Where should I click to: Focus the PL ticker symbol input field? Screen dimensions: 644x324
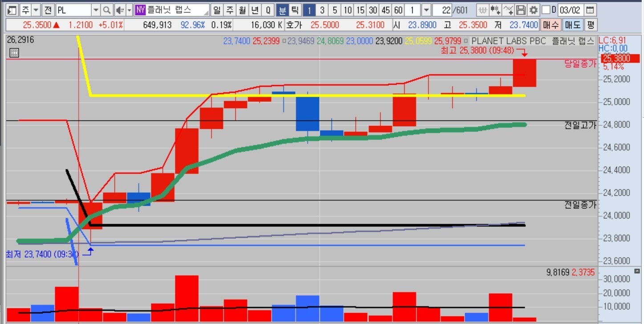pyautogui.click(x=73, y=10)
